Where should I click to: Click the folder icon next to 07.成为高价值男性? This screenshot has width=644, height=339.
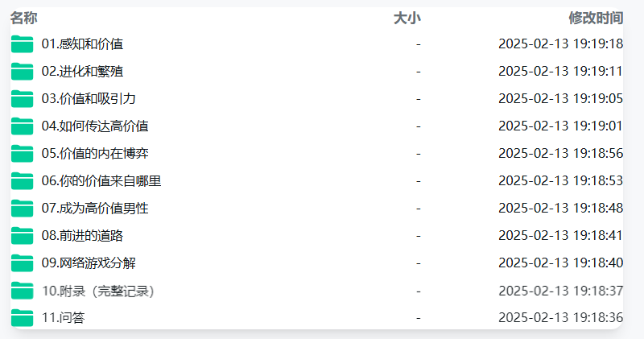tap(23, 209)
